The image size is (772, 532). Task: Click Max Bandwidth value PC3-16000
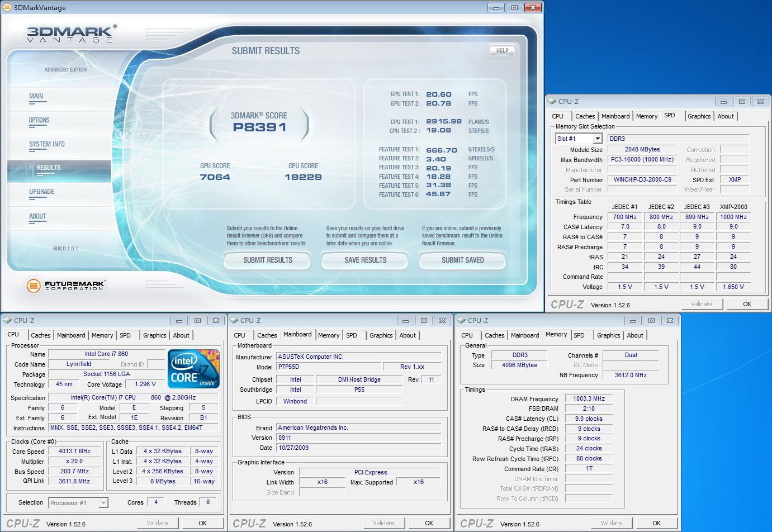tap(642, 159)
